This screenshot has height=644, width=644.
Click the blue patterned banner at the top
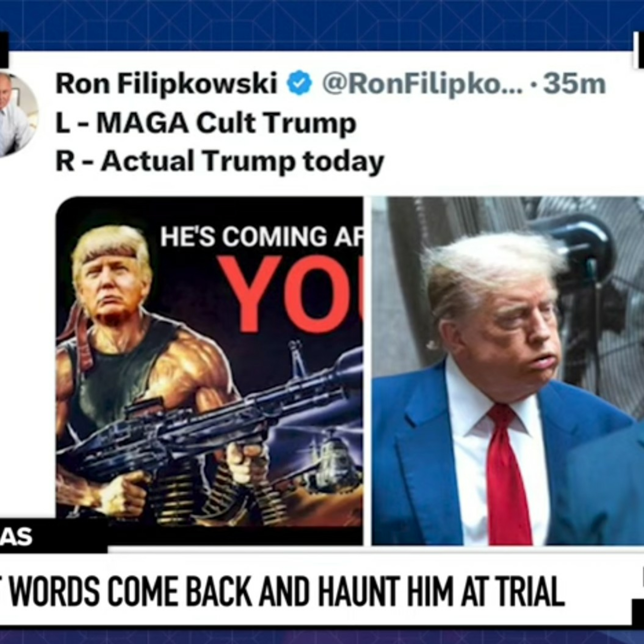pos(322,25)
